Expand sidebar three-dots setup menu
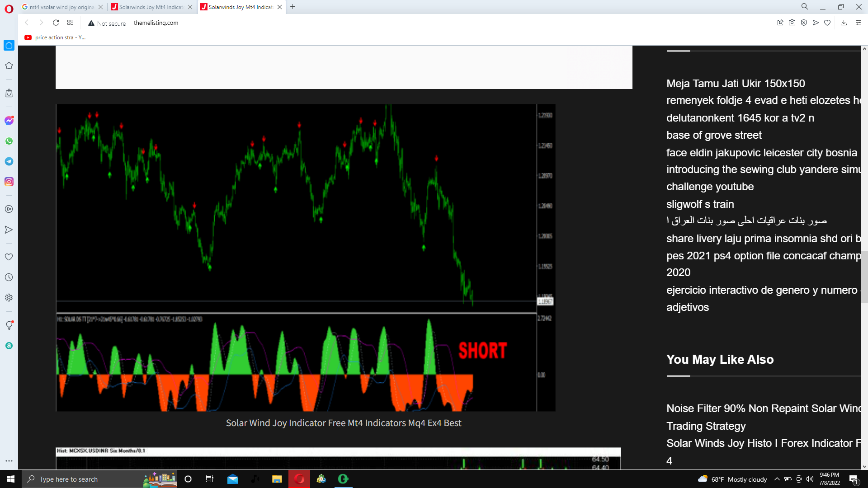The height and width of the screenshot is (488, 868). [9, 461]
